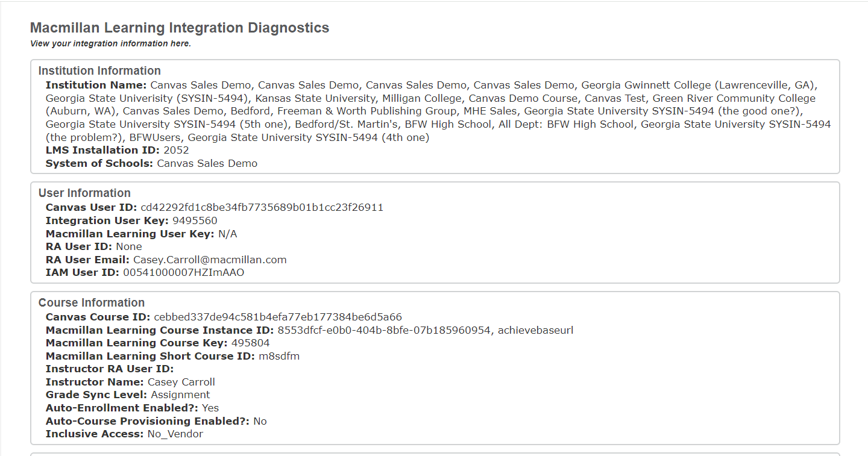The width and height of the screenshot is (868, 456).
Task: Click the Casey.Carroll@macmillan.com email address
Action: [x=210, y=260]
